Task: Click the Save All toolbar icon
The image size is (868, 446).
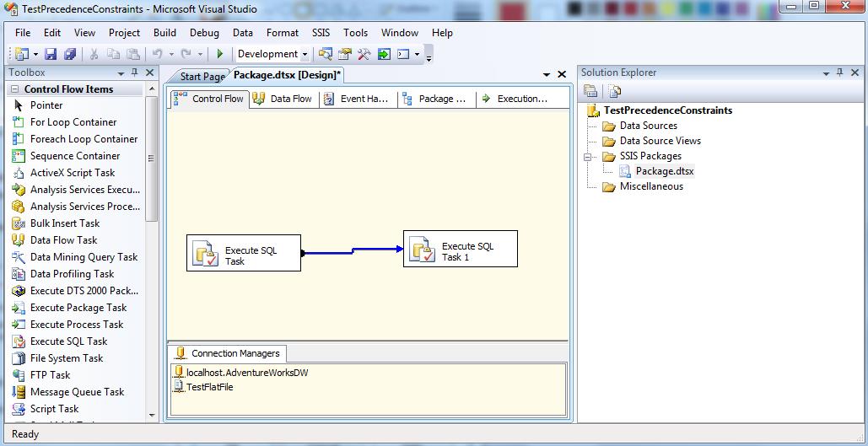Action: tap(70, 54)
